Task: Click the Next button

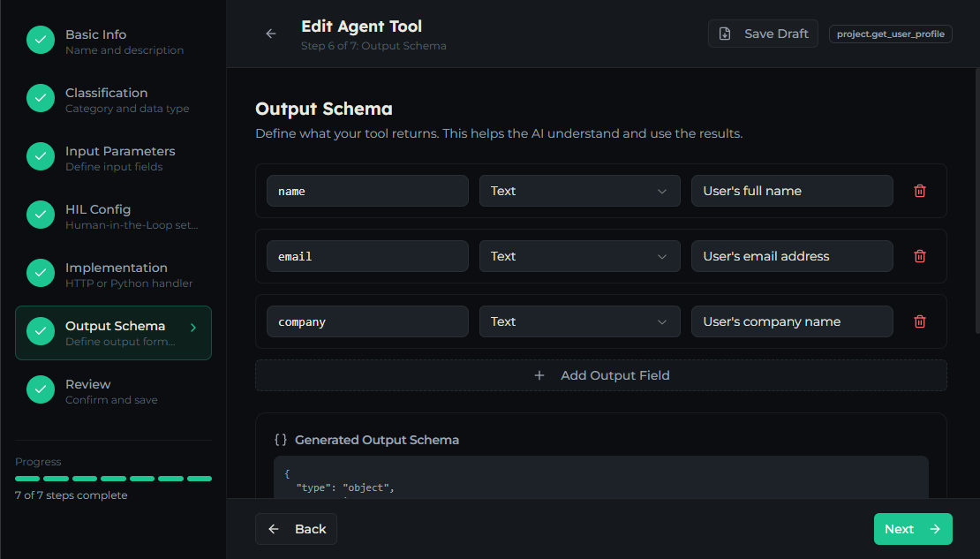Action: 913,529
